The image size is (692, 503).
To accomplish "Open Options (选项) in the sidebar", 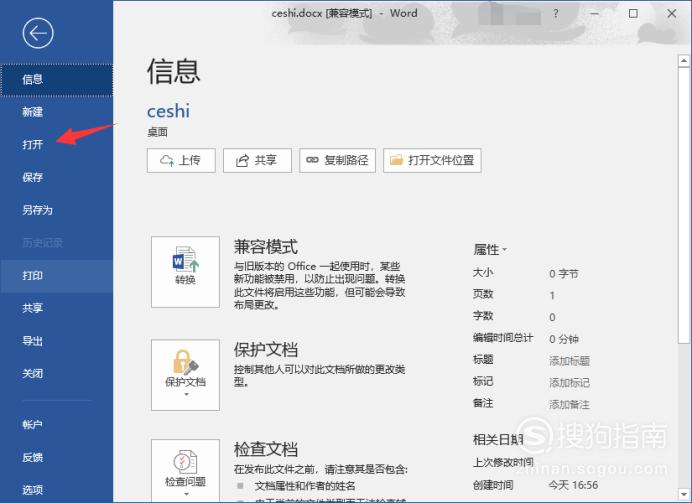I will coord(56,489).
